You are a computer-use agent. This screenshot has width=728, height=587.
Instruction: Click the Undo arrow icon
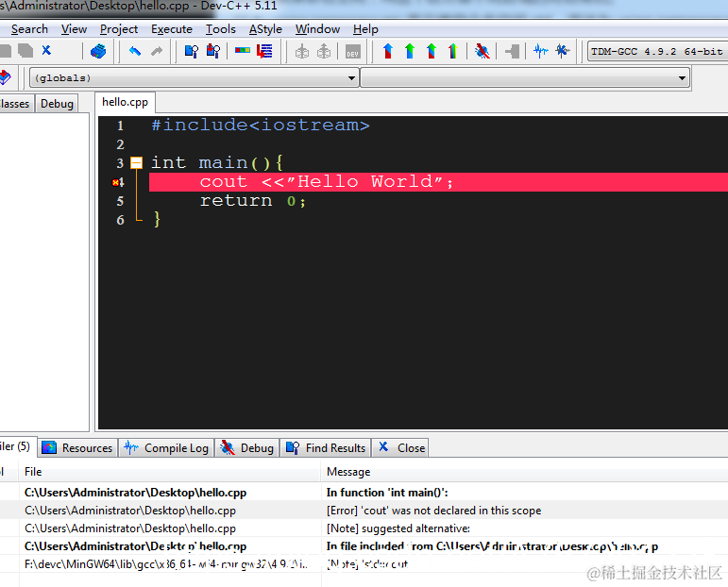coord(135,51)
